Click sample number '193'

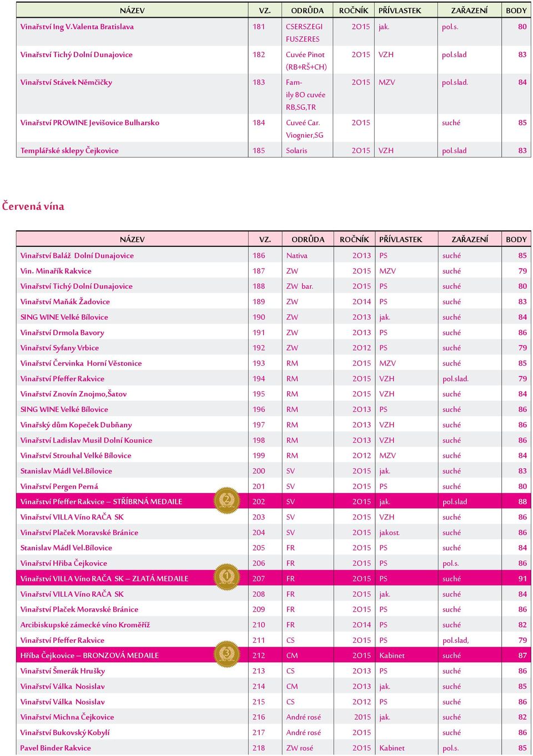click(x=259, y=364)
